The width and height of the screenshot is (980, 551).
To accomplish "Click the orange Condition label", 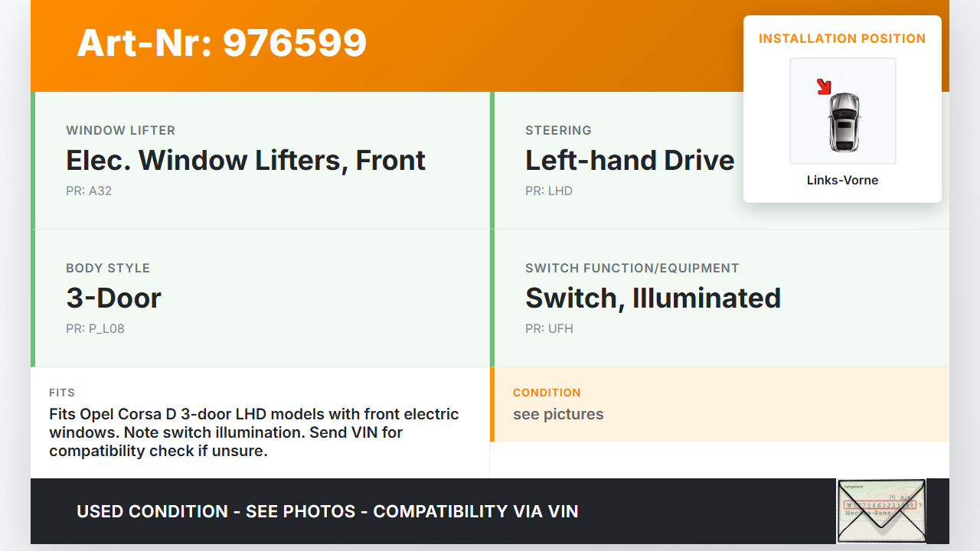I will 547,393.
